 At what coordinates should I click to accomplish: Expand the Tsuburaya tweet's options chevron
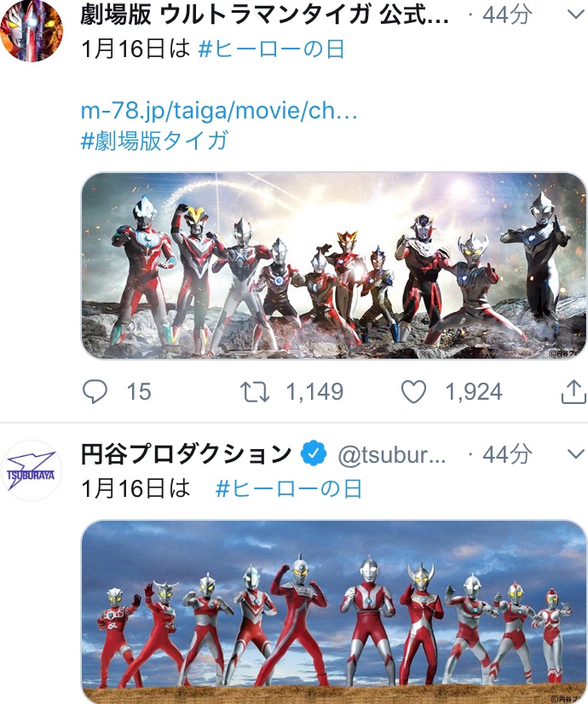point(576,454)
